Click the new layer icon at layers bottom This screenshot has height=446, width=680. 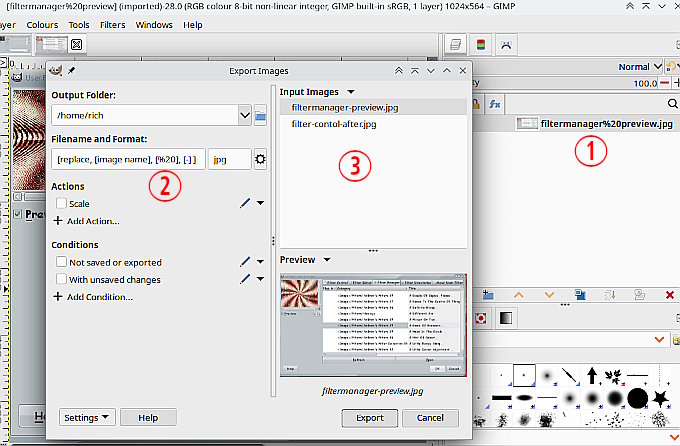point(488,295)
